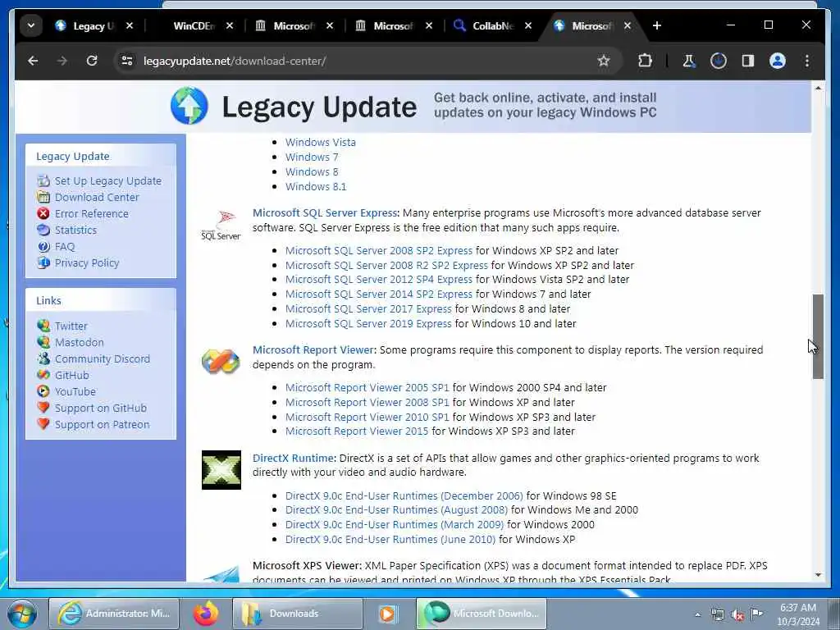
Task: Open DirectX 9.0c December 2006 link
Action: pyautogui.click(x=404, y=495)
